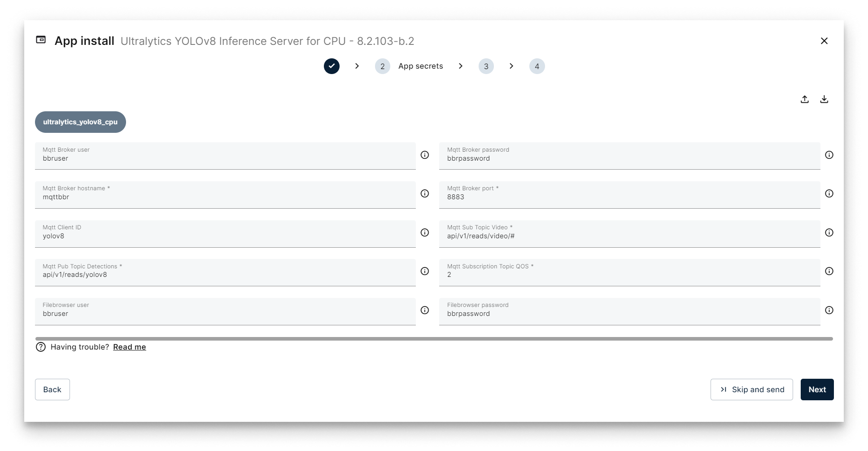
Task: Click Skip and send button
Action: [x=751, y=390]
